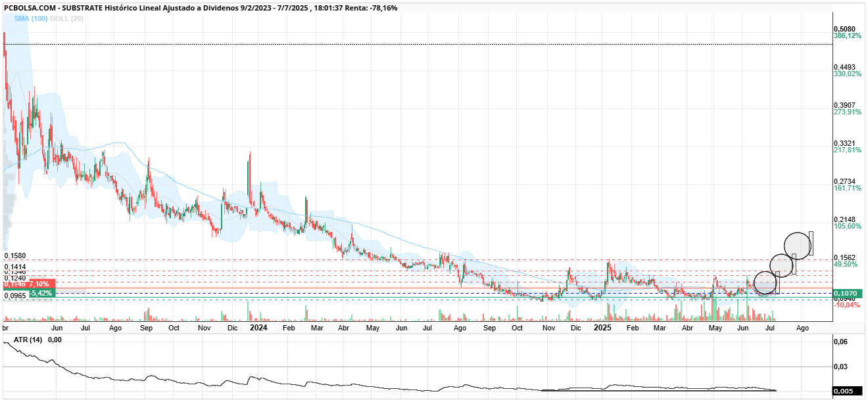Viewport: 868px width, 402px height.
Task: Click the 217,81% percentage axis label
Action: coord(848,150)
